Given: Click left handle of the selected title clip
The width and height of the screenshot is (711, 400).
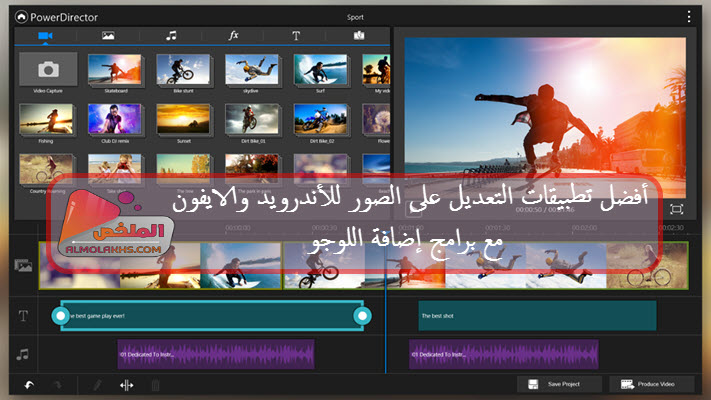Looking at the screenshot, I should click(60, 316).
